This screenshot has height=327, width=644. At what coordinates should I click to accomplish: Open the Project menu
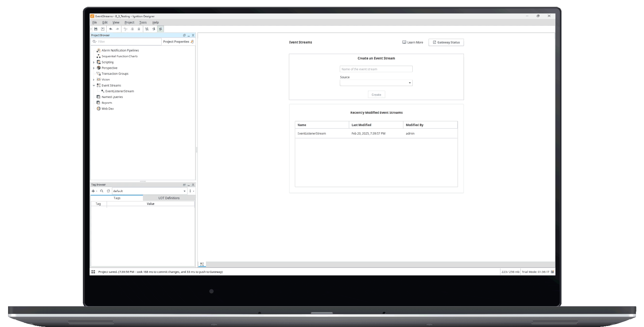[x=129, y=22]
